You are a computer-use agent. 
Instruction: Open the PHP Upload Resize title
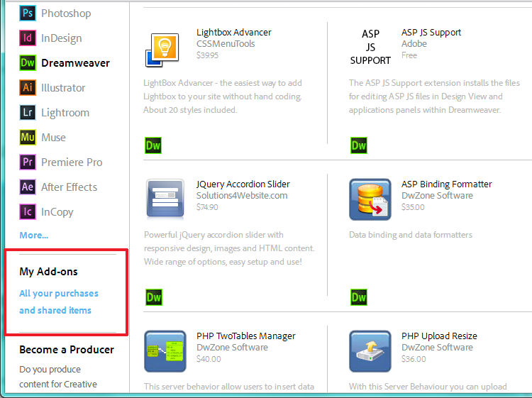tap(439, 336)
